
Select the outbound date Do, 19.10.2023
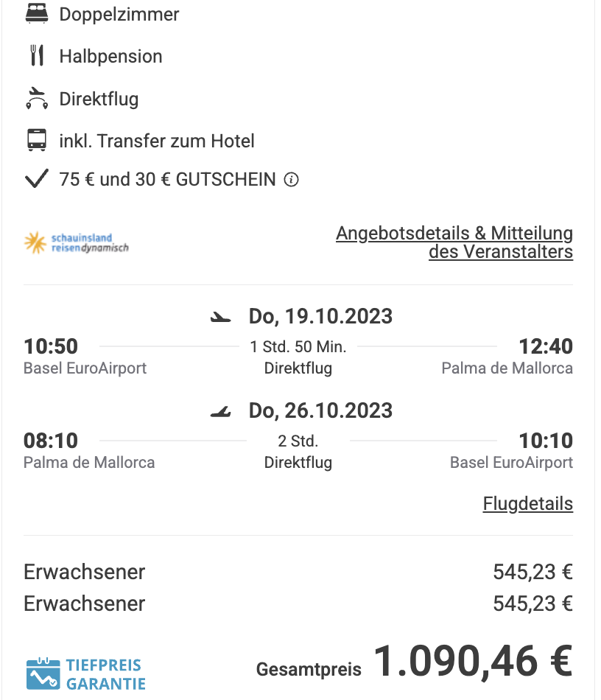[320, 317]
